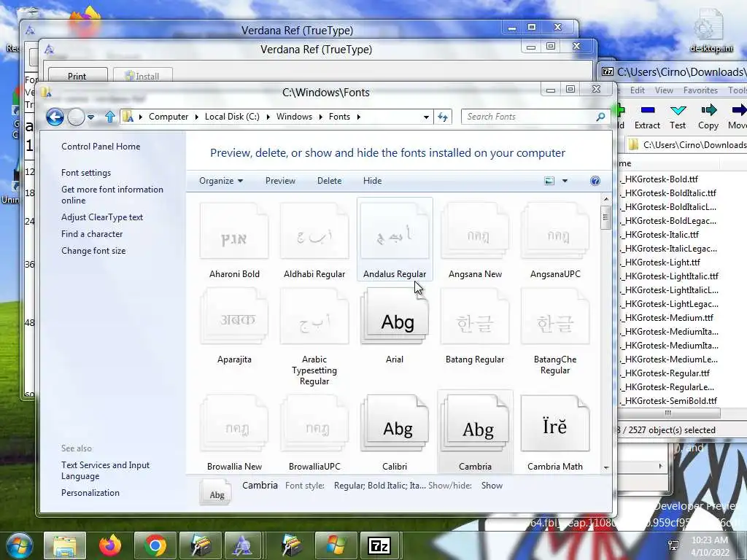Open Font settings
Screen dimensions: 747x560
[x=86, y=173]
